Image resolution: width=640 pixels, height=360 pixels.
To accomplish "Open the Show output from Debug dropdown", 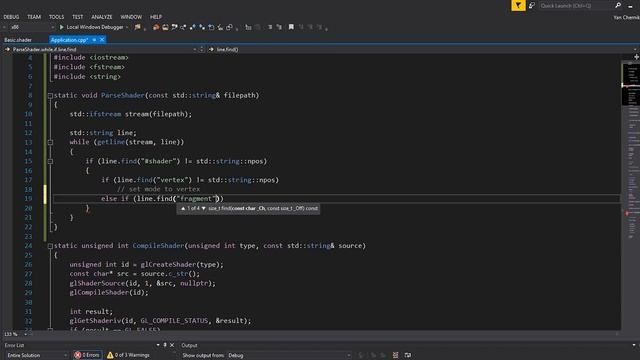I will click(x=289, y=356).
